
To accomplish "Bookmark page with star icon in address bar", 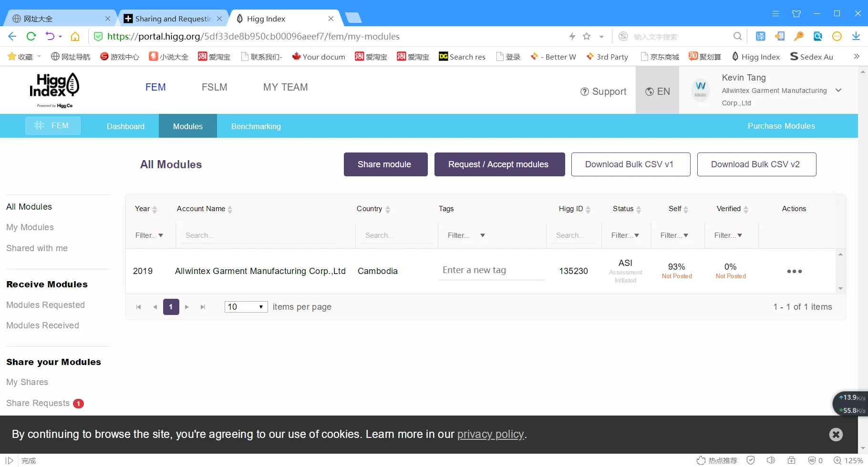I will click(x=587, y=36).
